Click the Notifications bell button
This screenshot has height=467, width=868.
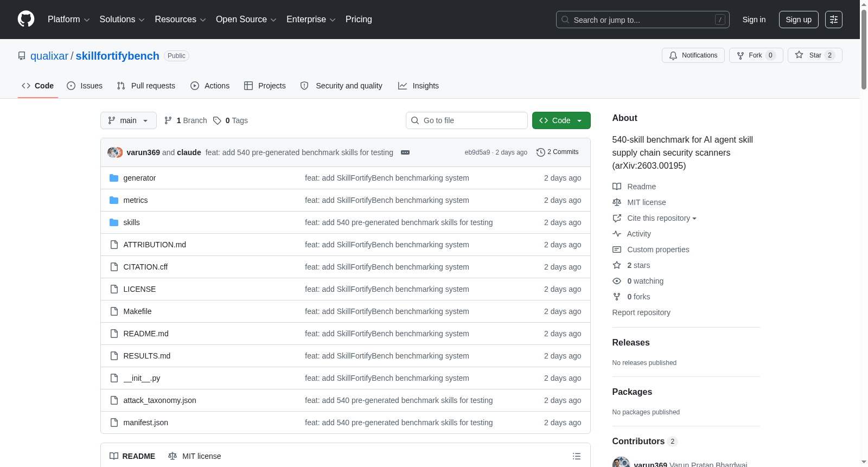[693, 55]
